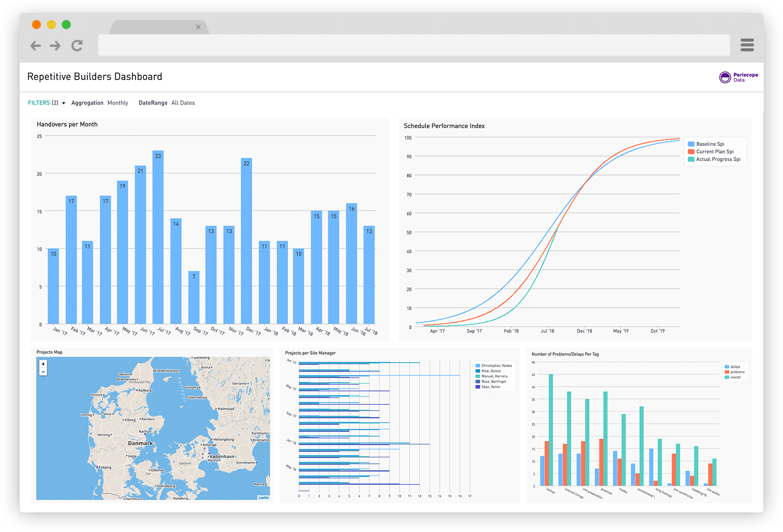Open the Aggregation Monthly selector

pos(117,103)
